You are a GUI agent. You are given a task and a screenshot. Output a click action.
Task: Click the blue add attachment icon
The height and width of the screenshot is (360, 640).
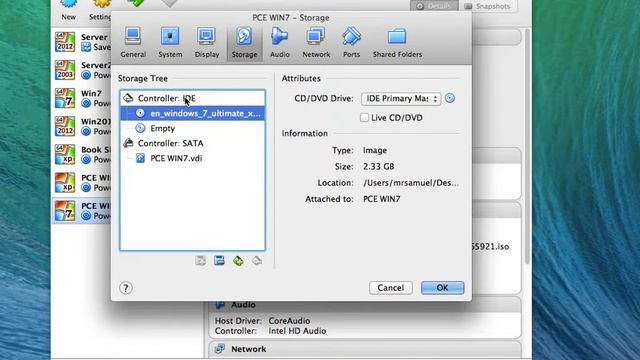click(x=219, y=260)
